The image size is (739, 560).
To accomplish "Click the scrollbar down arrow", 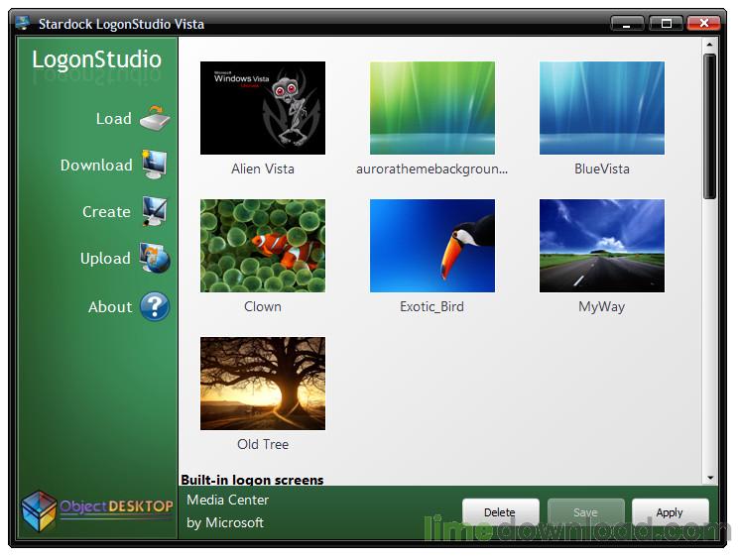I will 710,478.
